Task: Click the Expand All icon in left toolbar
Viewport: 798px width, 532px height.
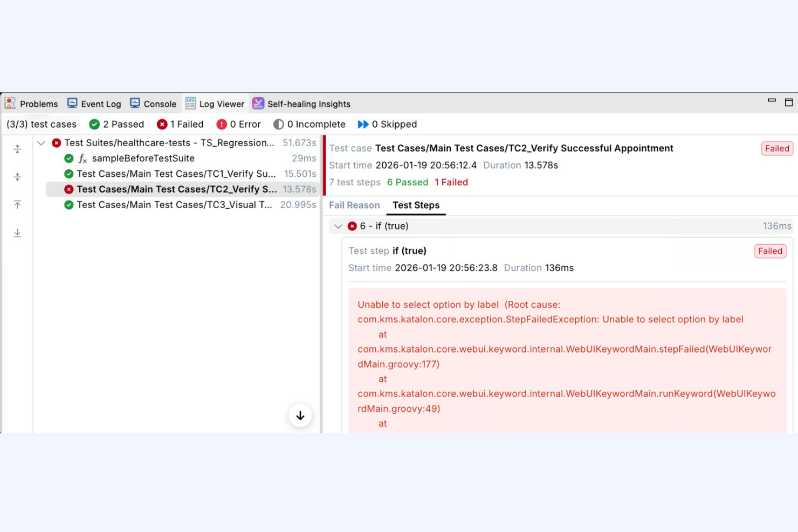Action: coord(17,149)
